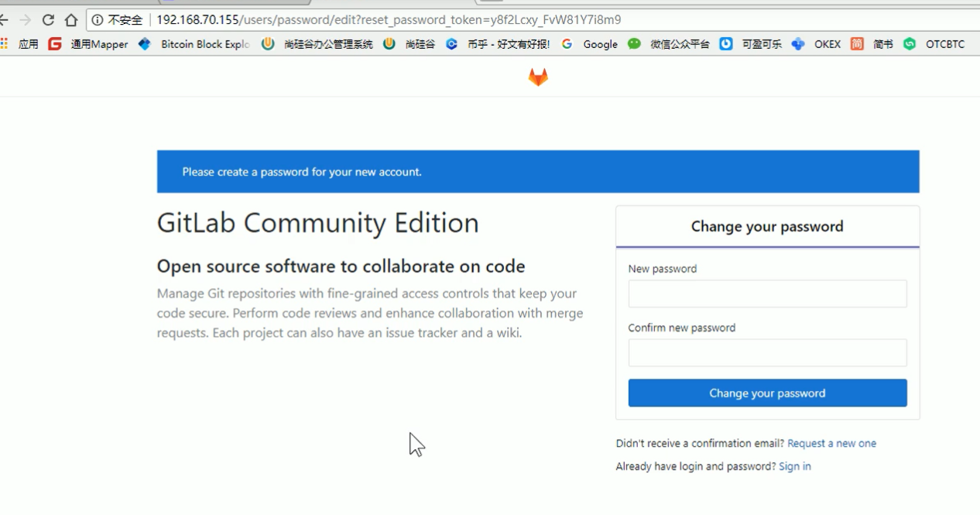The width and height of the screenshot is (980, 515).
Task: Click the GitLab fox logo
Action: point(538,77)
